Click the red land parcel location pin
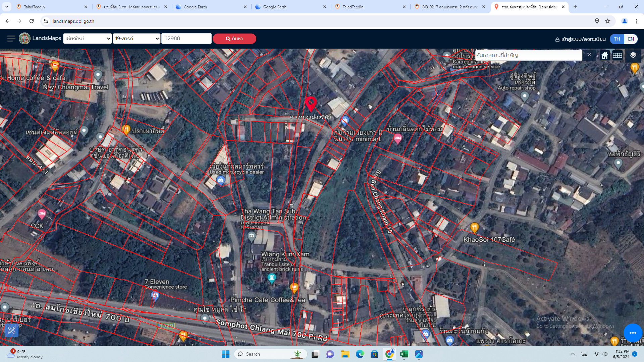 coord(311,104)
